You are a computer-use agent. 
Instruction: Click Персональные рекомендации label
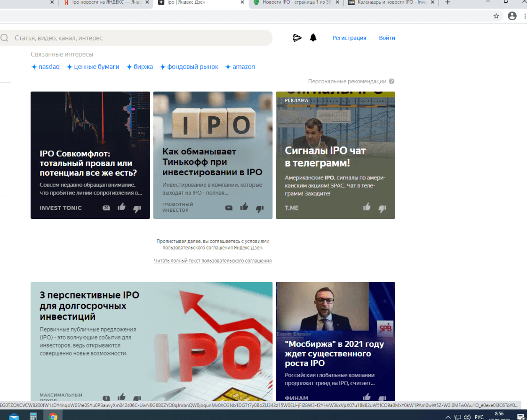coord(347,81)
